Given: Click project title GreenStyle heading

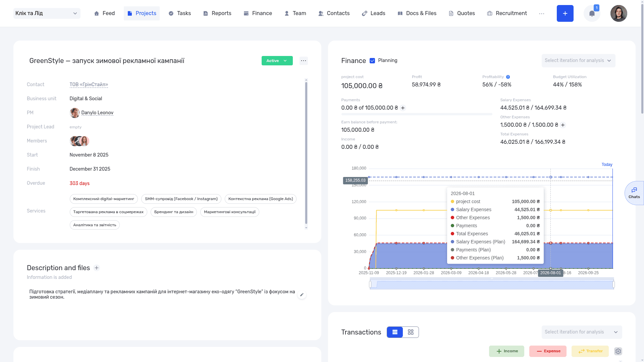Looking at the screenshot, I should 107,61.
